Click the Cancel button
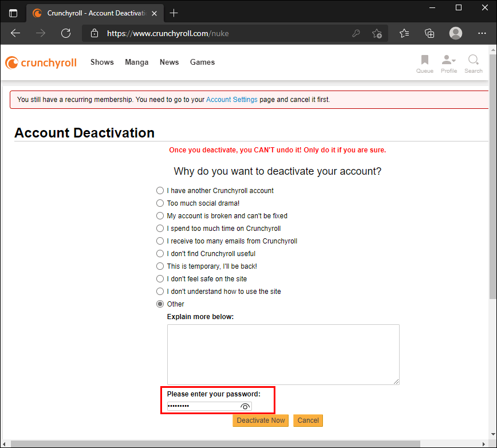The height and width of the screenshot is (448, 497). coord(308,421)
